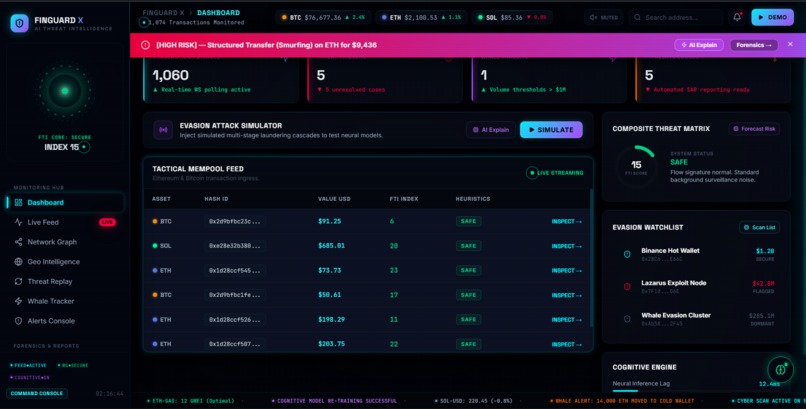This screenshot has height=409, width=806.
Task: Inspect the ETH $198.29 transaction
Action: point(566,320)
